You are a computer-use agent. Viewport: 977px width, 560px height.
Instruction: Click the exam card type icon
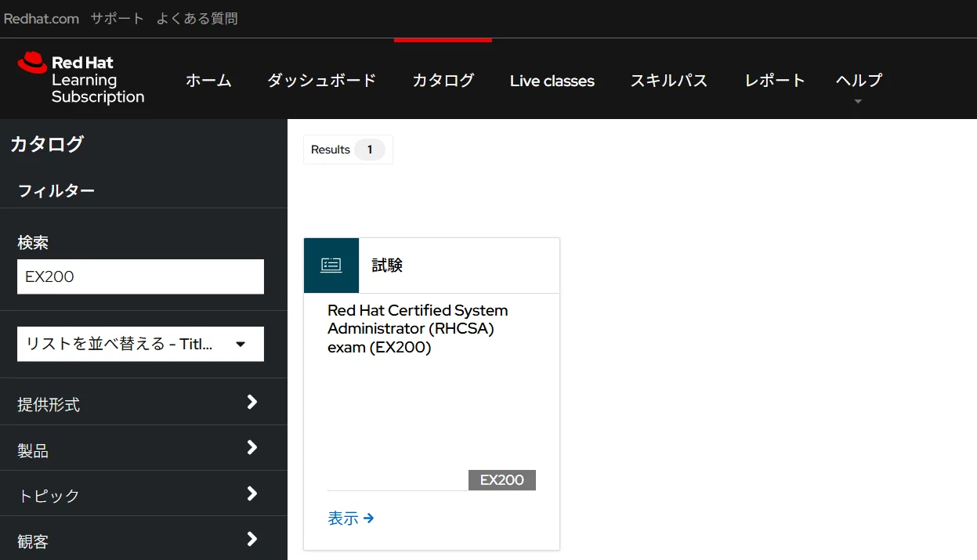pos(331,266)
